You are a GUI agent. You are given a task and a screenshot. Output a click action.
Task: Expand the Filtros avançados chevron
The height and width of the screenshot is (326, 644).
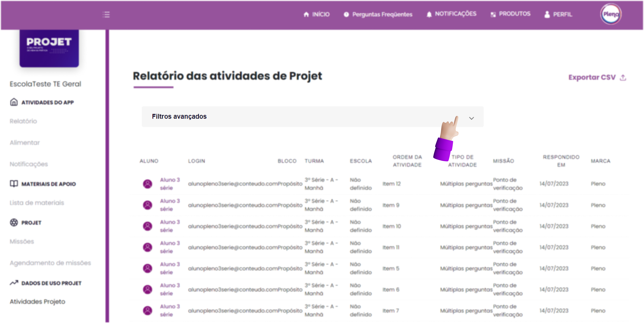[x=471, y=118]
